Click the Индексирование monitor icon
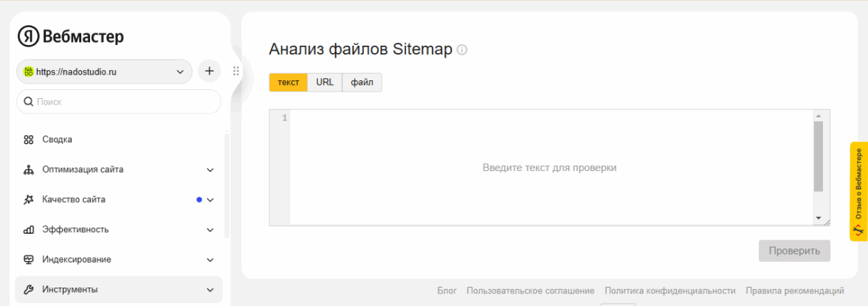Image resolution: width=868 pixels, height=306 pixels. pyautogui.click(x=29, y=260)
